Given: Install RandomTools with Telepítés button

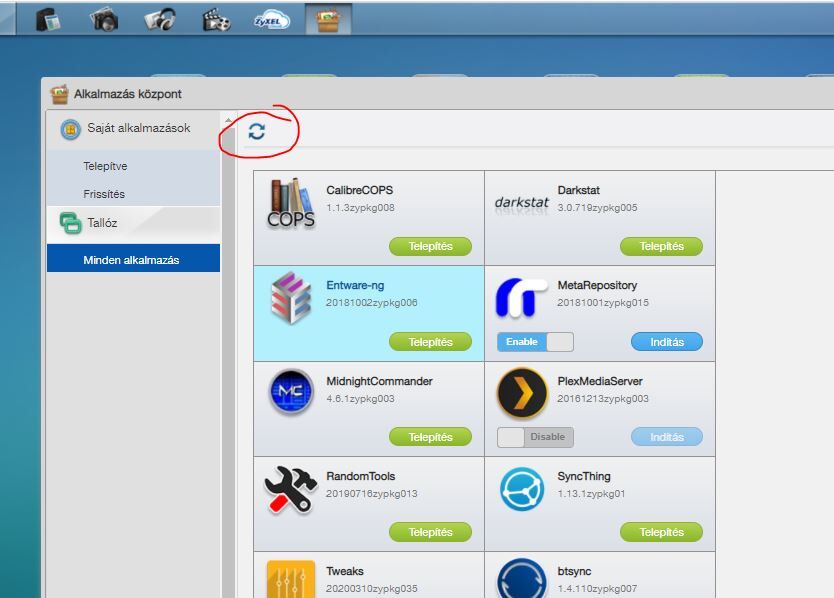Looking at the screenshot, I should coord(430,532).
